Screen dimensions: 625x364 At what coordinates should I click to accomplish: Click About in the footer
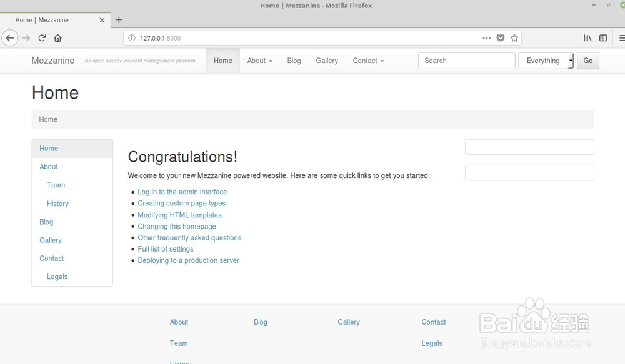(179, 322)
